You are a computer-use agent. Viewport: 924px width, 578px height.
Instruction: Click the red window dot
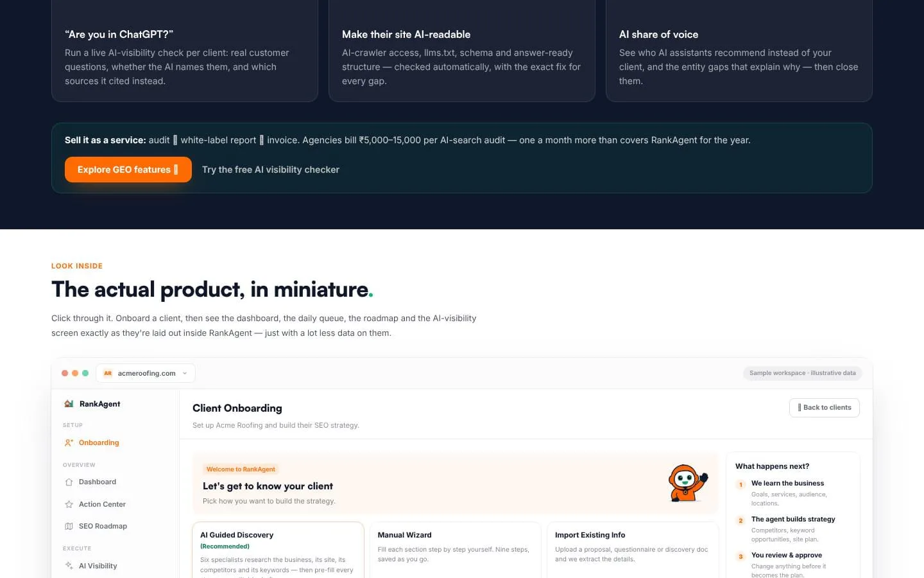[65, 373]
